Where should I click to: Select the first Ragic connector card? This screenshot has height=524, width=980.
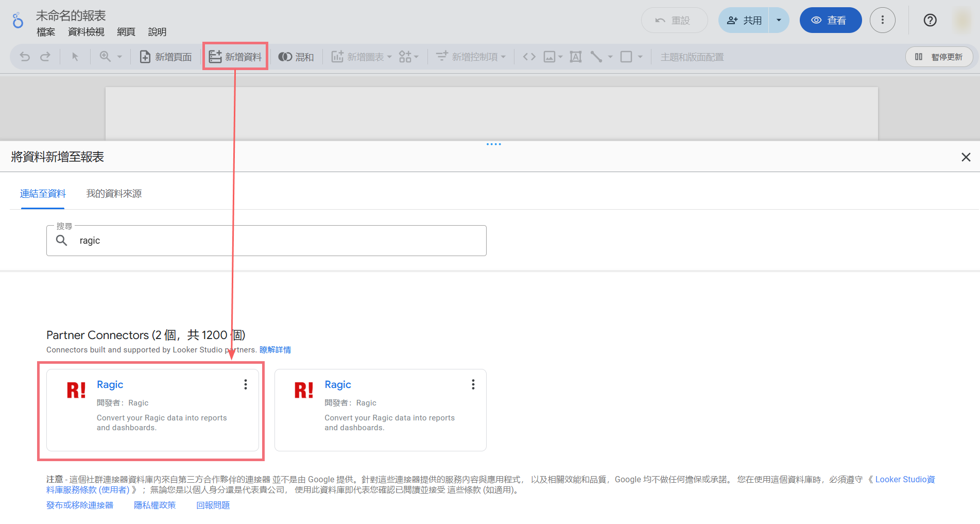tap(152, 410)
